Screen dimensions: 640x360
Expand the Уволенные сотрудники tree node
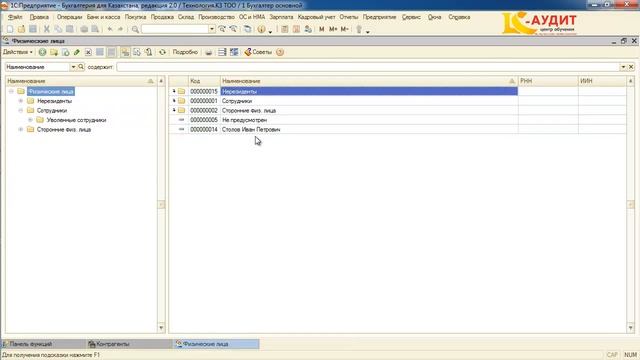[30, 120]
